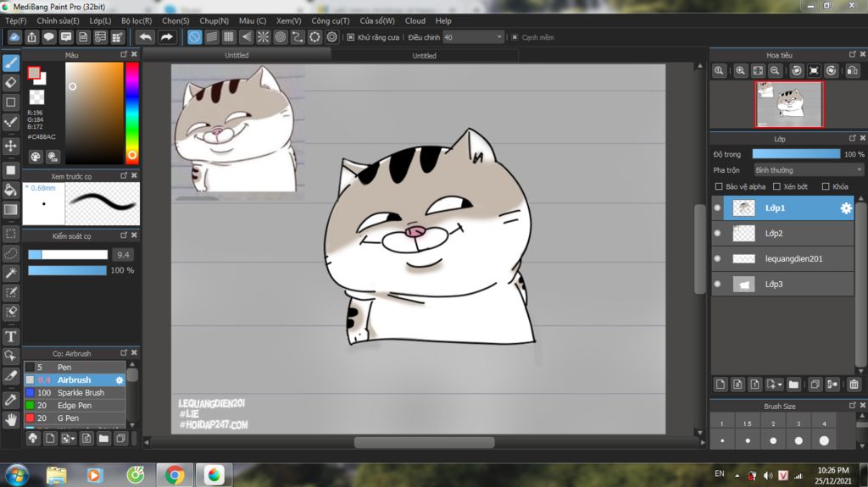Pop out the Kiểm soát cọ panel
868x487 pixels.
coord(124,235)
